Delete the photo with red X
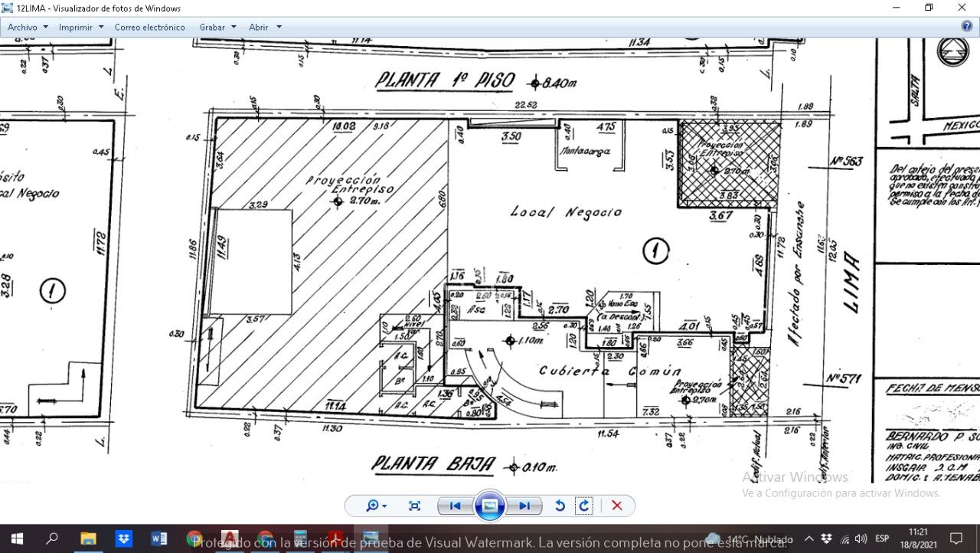Screen dimensions: 980x553 click(617, 506)
